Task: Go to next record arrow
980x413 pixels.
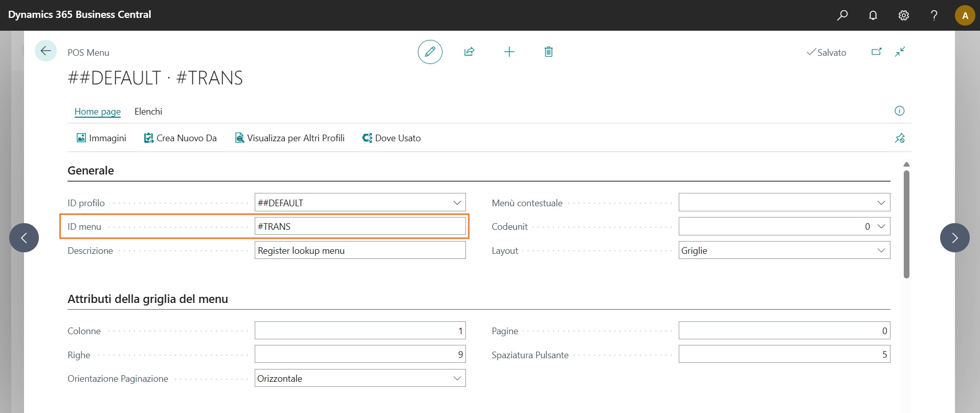Action: point(954,237)
